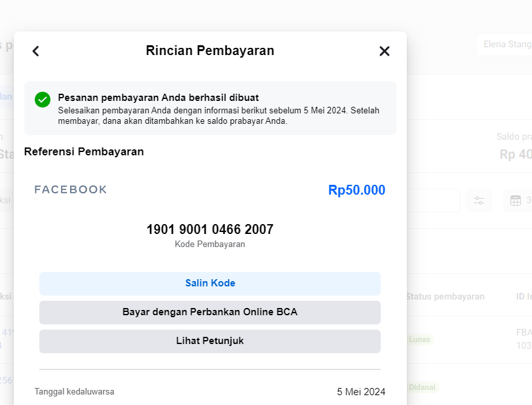Click the FBA invoice ID entry
This screenshot has width=532, height=405.
pos(524,339)
